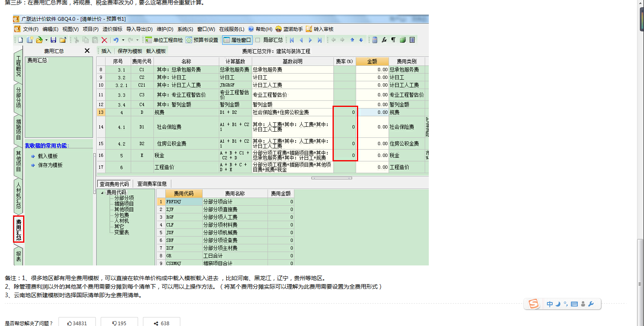Jump to last record arrow icon
The image size is (644, 326).
click(x=320, y=40)
